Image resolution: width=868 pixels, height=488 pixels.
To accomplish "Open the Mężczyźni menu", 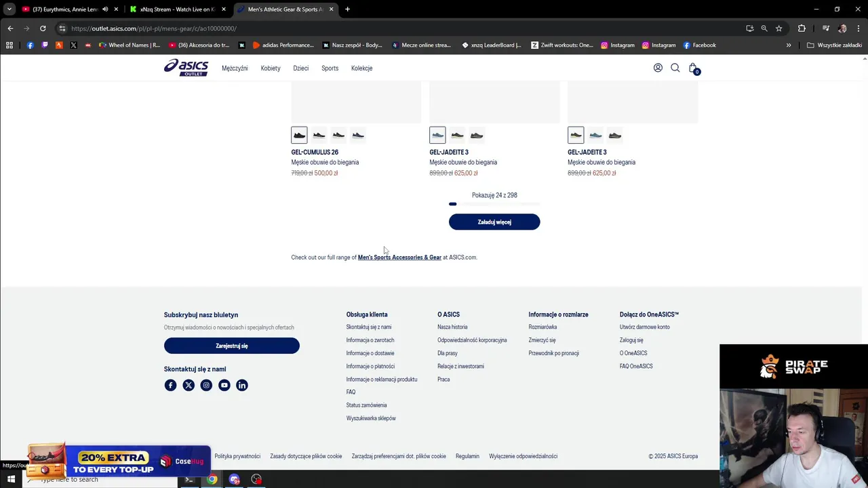I will click(x=235, y=68).
